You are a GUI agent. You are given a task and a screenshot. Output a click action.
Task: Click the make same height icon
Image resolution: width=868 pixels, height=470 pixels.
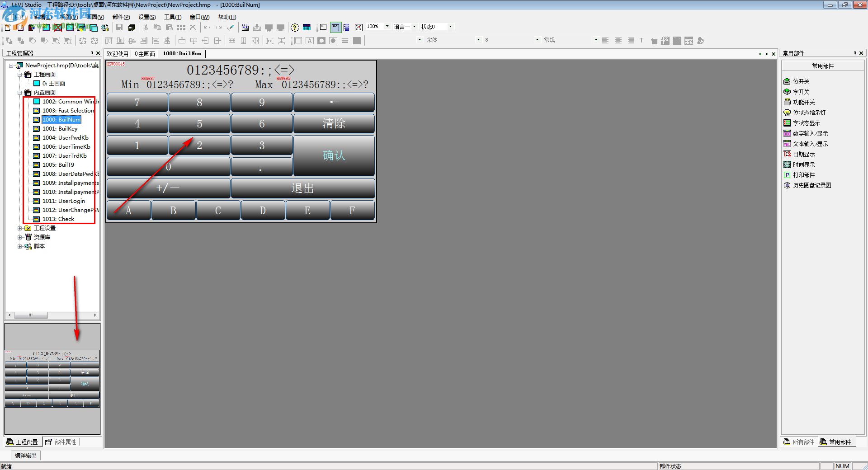pyautogui.click(x=244, y=41)
